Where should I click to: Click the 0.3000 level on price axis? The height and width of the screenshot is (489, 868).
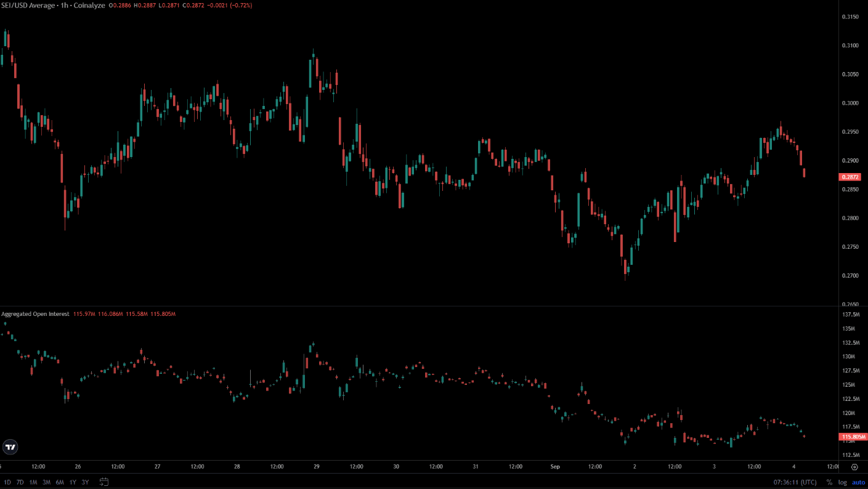click(850, 103)
